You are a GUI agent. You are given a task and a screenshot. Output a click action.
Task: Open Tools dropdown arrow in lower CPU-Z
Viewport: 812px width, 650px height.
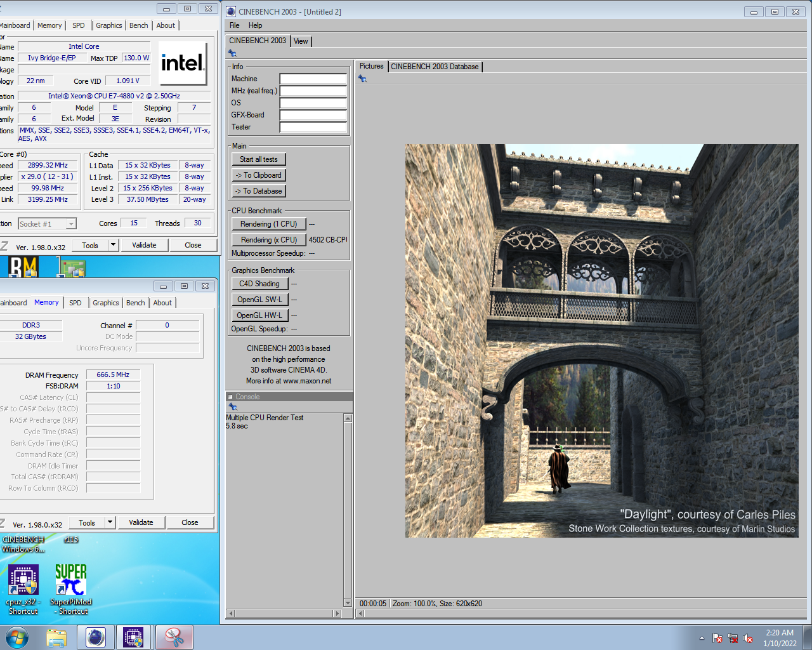[110, 522]
